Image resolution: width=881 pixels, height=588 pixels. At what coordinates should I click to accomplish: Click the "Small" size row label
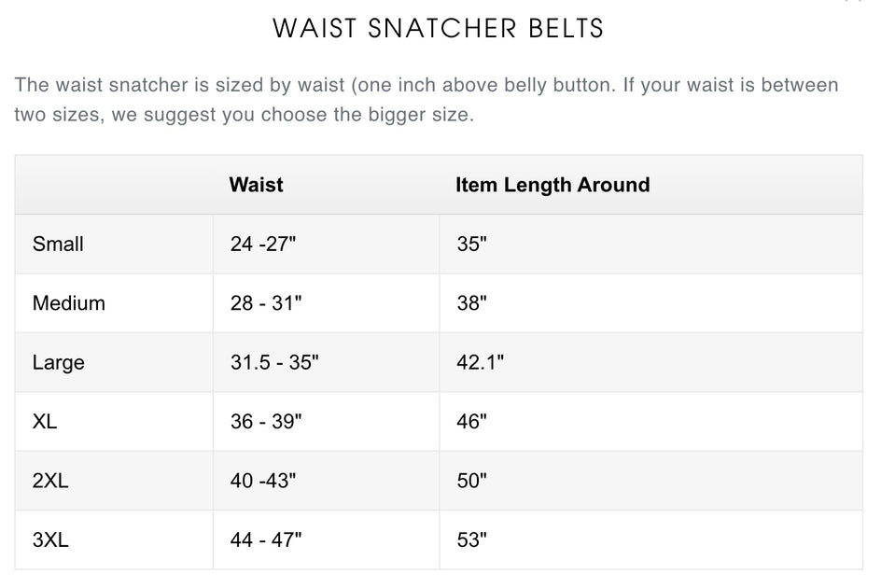pos(58,245)
